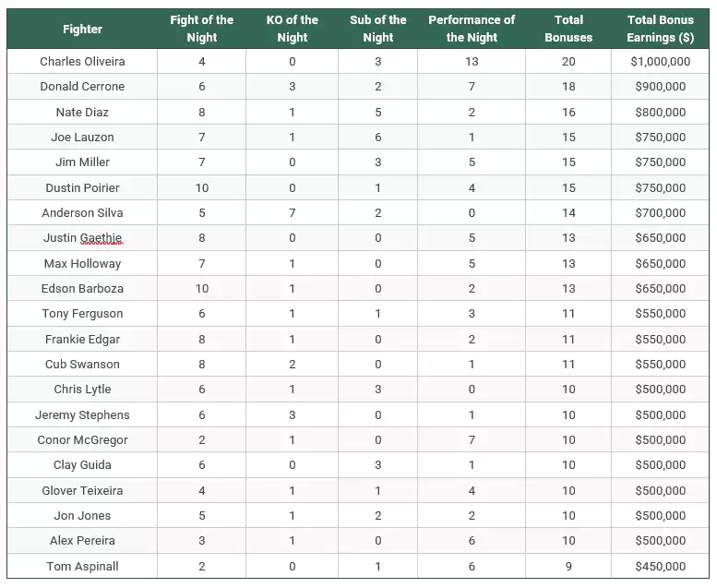
Task: Click the $1,000,000 earnings cell
Action: 661,61
